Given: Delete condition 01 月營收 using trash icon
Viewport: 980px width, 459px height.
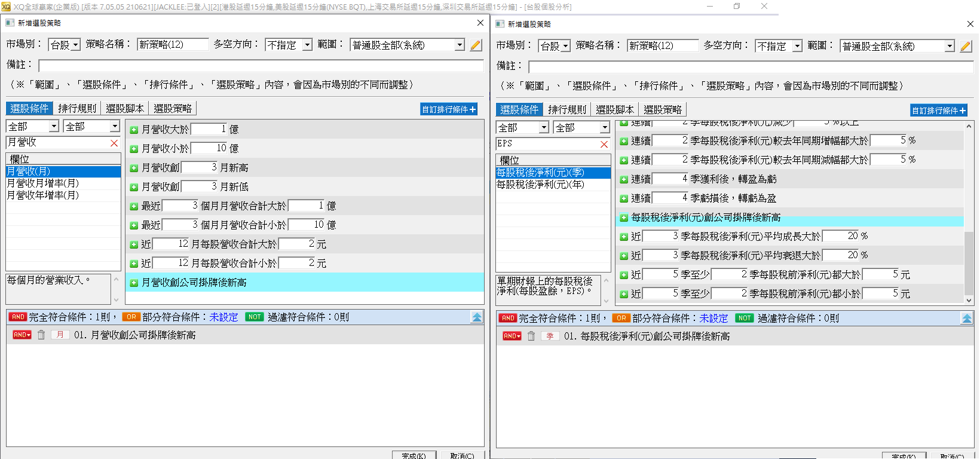Looking at the screenshot, I should [x=41, y=335].
